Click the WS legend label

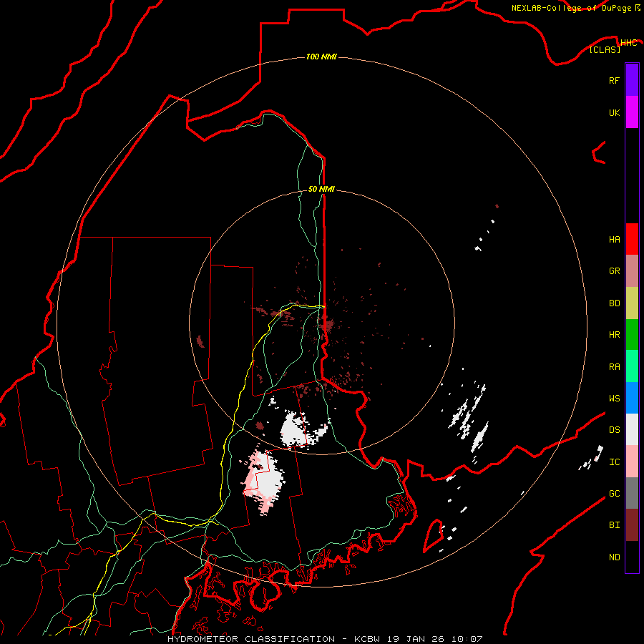pyautogui.click(x=614, y=399)
